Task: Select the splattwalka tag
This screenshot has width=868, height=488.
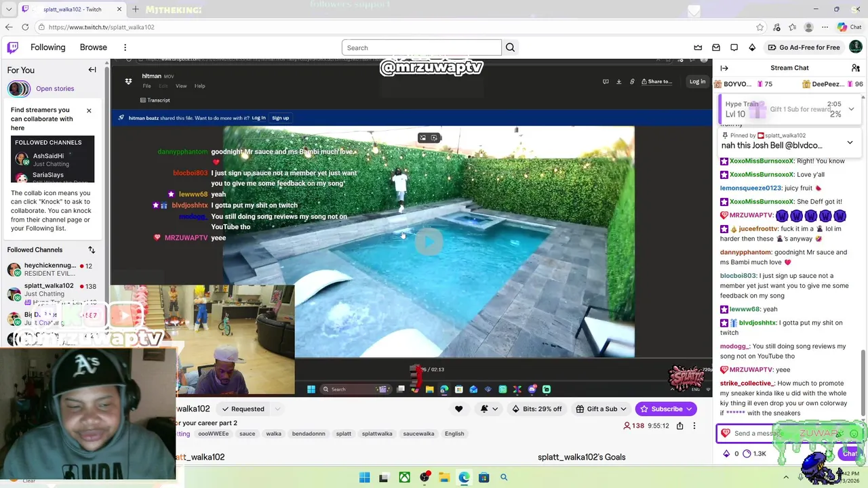Action: [x=377, y=434]
